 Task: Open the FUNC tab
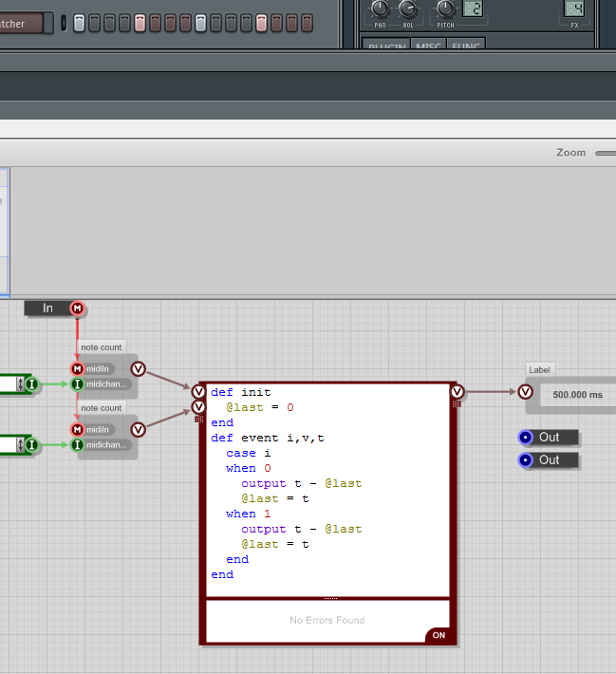point(466,45)
